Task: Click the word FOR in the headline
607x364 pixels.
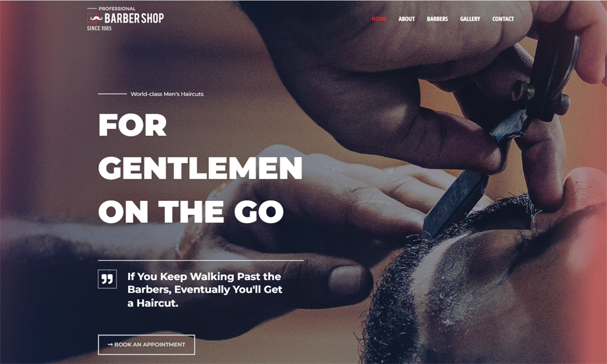Action: 132,125
